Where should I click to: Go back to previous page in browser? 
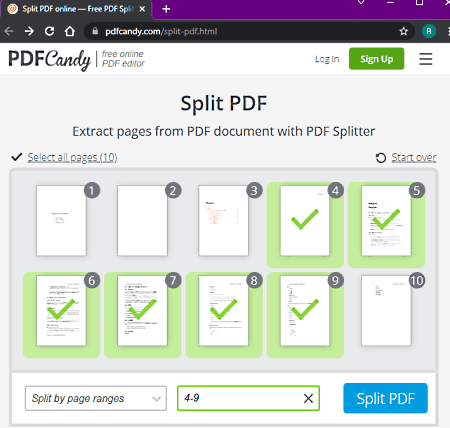click(9, 31)
